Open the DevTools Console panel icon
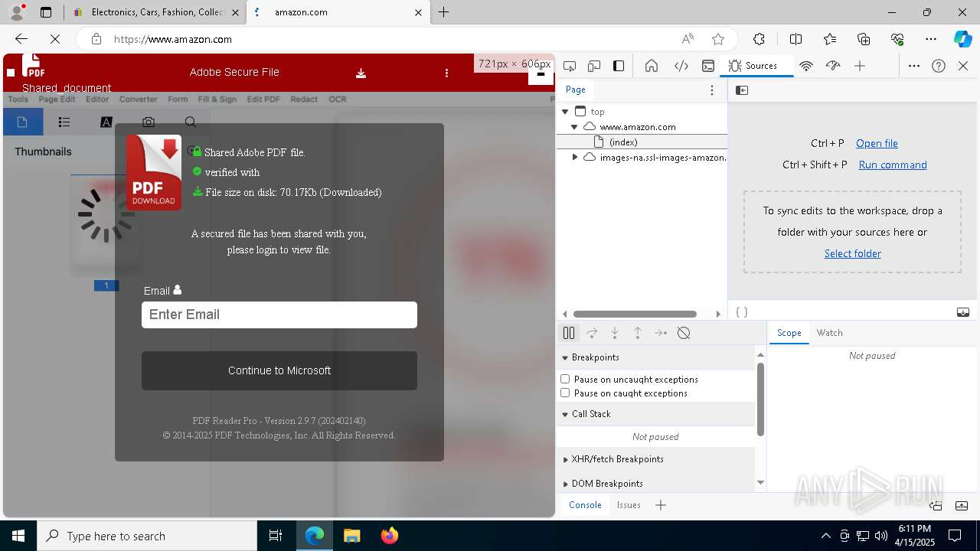Screen dimensions: 980x551 (x=708, y=66)
